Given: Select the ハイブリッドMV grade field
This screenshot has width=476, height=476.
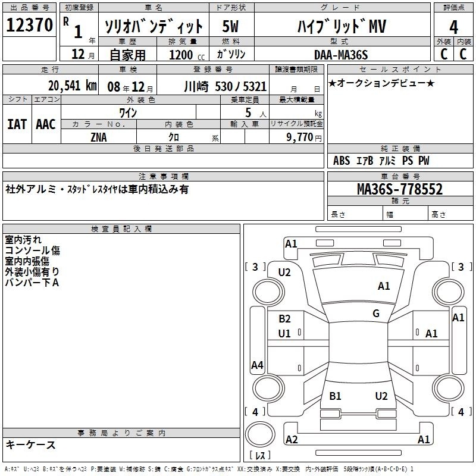Looking at the screenshot, I should coord(340,26).
